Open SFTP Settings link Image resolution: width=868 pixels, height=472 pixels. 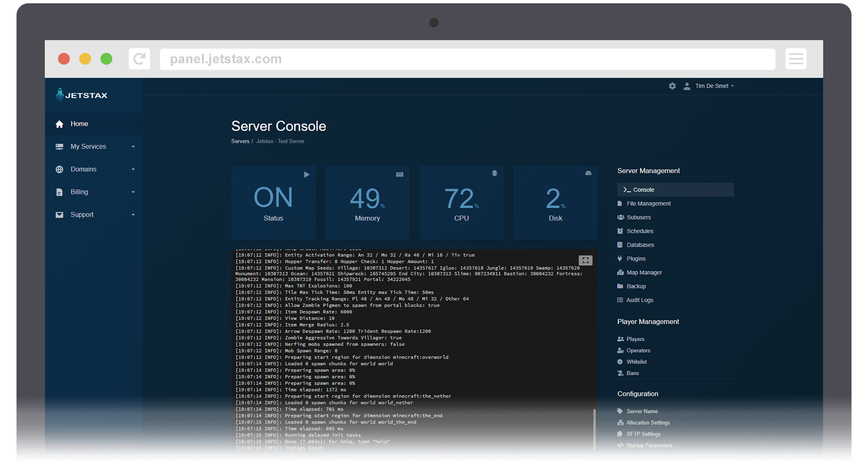tap(643, 434)
